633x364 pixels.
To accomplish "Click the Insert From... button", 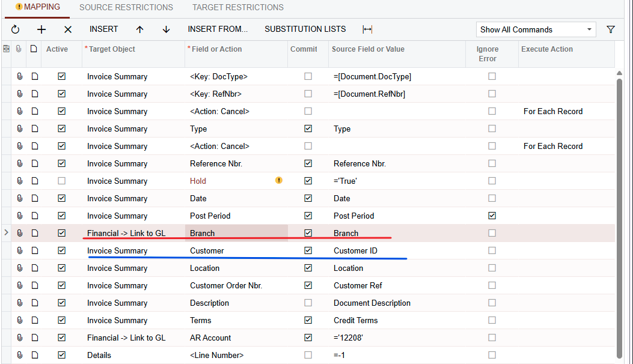I will pos(218,29).
